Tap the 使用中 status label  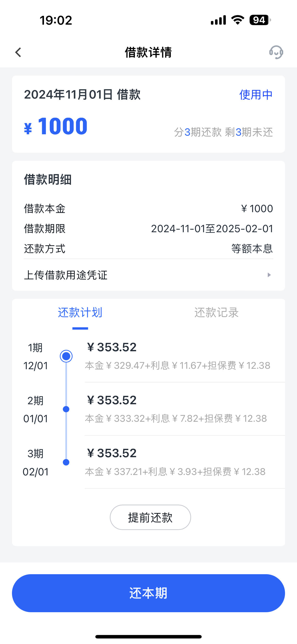pos(256,95)
